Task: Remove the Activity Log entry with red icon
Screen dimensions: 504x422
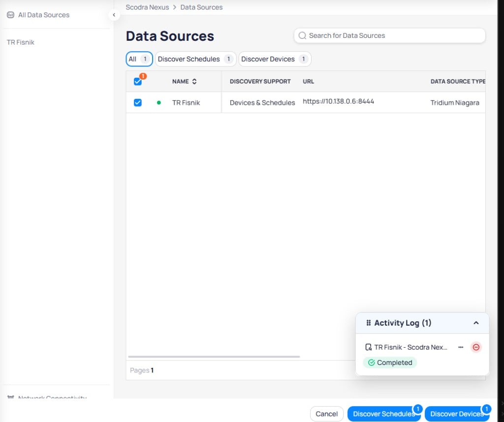Action: click(476, 347)
